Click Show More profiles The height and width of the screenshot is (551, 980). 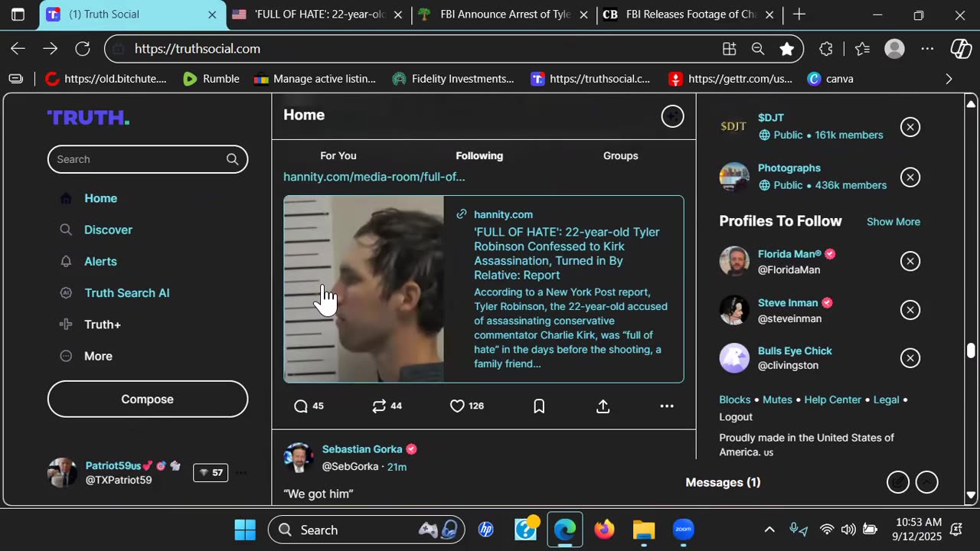[893, 222]
